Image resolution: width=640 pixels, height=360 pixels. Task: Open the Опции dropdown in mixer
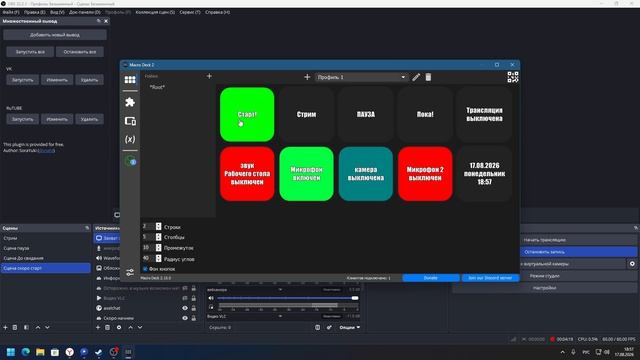[x=350, y=327]
